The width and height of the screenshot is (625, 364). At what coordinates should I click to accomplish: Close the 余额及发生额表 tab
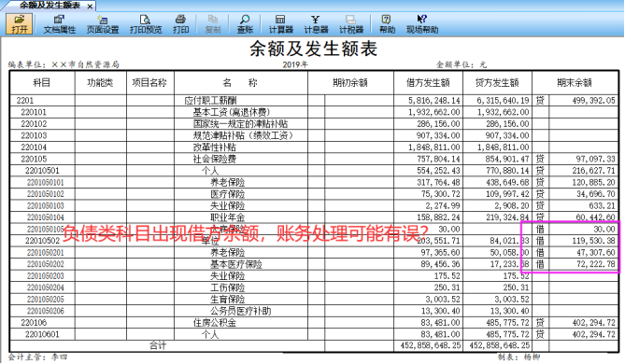click(90, 7)
